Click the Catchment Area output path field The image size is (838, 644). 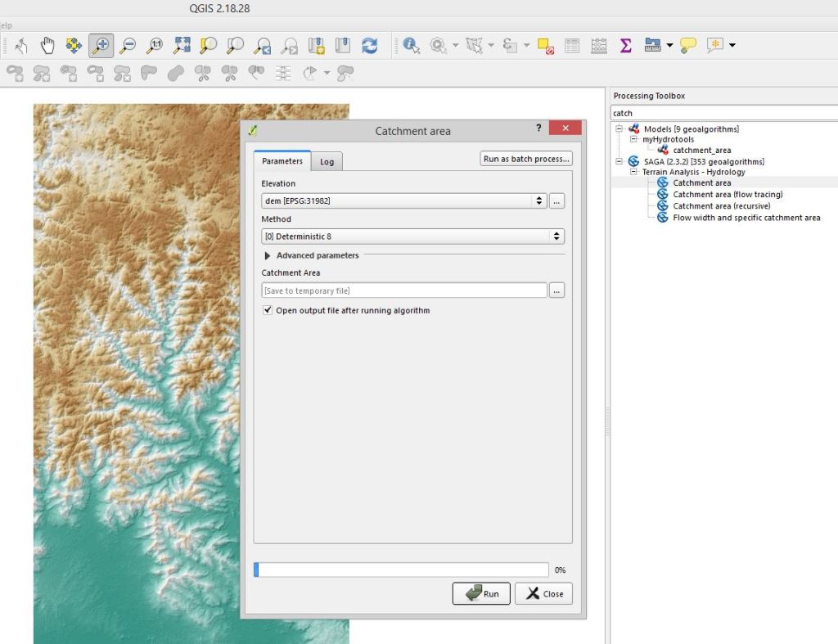click(404, 290)
